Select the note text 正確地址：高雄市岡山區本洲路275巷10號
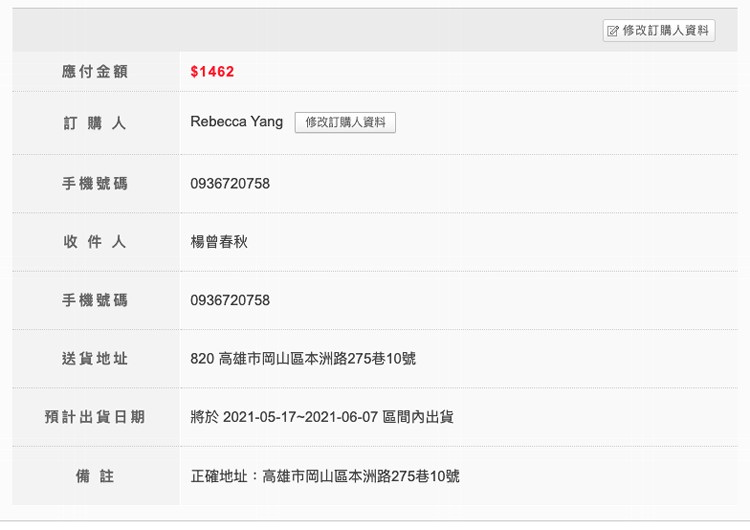This screenshot has width=750, height=530. click(x=325, y=476)
